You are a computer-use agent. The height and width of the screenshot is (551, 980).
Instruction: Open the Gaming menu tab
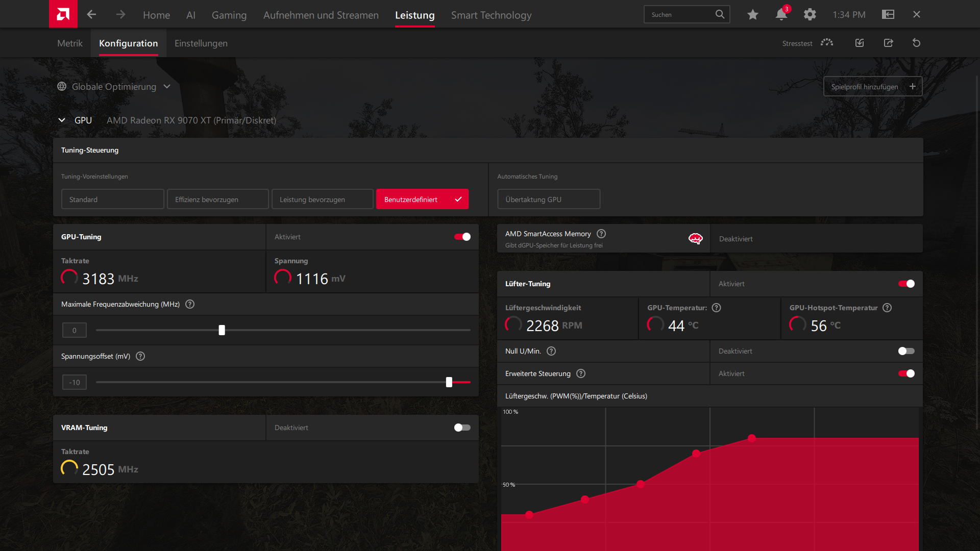coord(229,15)
